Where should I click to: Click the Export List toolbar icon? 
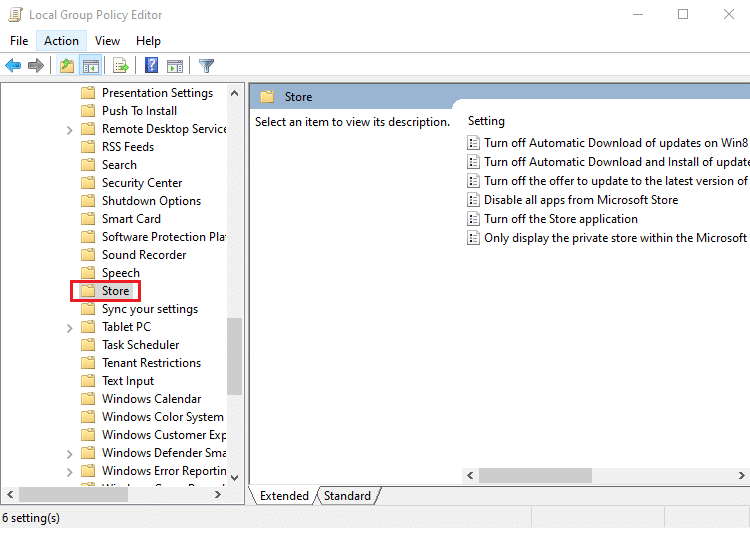click(121, 65)
